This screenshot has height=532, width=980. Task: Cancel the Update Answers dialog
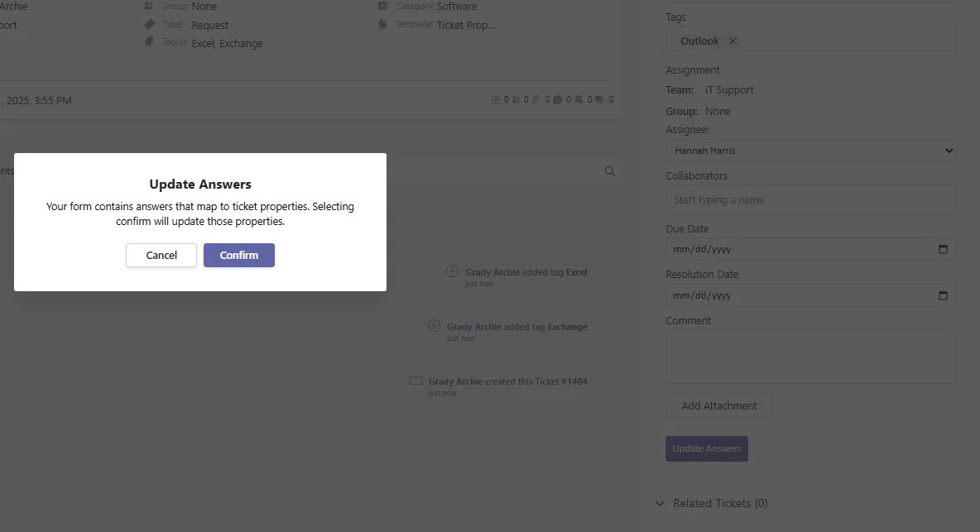tap(161, 255)
